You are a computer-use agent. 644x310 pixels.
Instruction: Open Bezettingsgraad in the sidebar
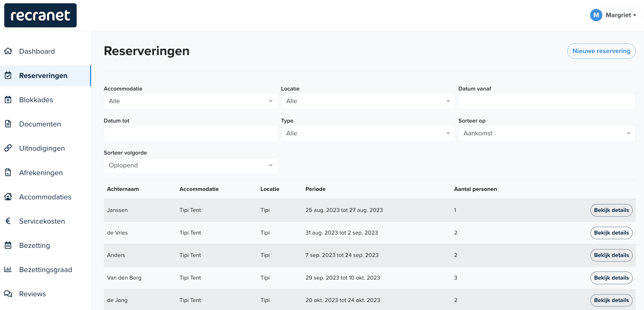pyautogui.click(x=45, y=270)
